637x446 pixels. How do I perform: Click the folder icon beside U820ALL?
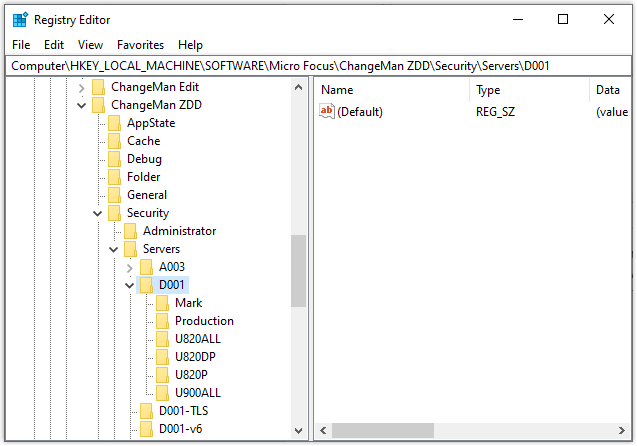coord(162,339)
